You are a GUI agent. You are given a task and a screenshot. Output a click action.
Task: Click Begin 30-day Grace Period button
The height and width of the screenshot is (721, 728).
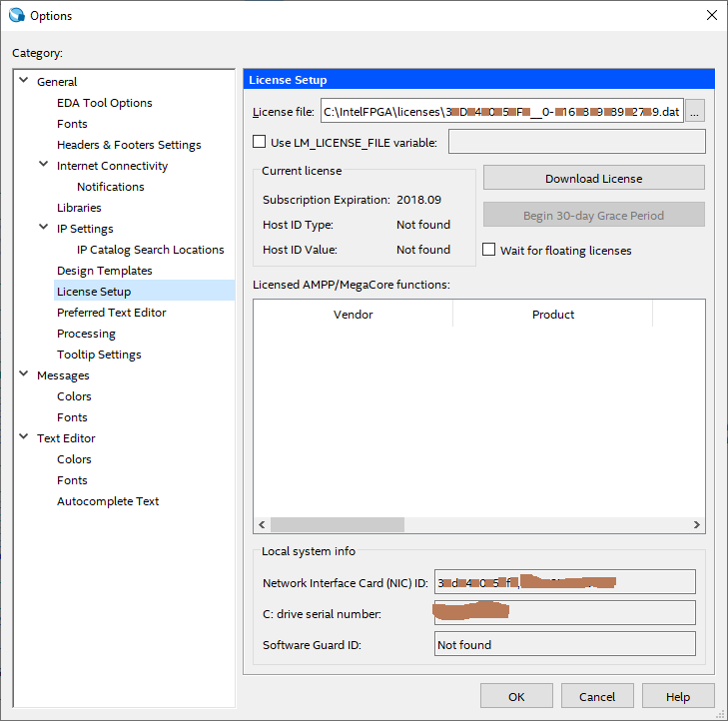coord(594,215)
